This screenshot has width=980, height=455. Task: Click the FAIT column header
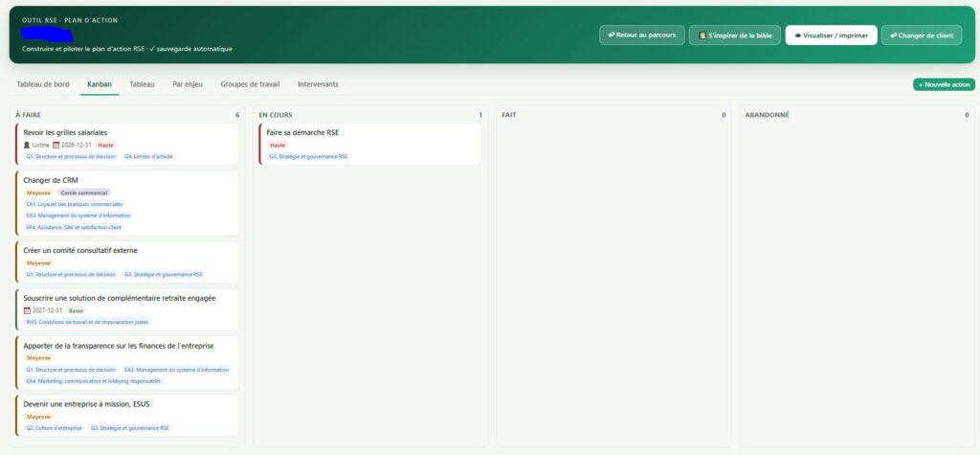click(x=509, y=115)
